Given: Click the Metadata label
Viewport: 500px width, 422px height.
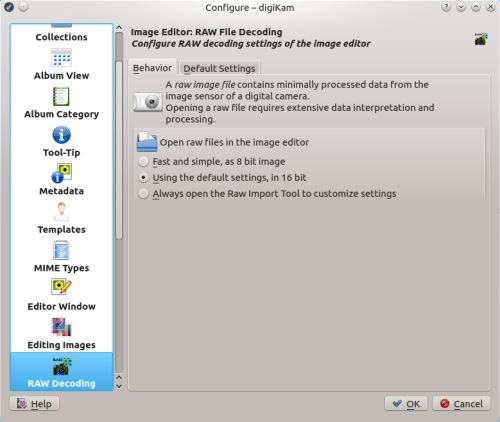Looking at the screenshot, I should pyautogui.click(x=61, y=191).
